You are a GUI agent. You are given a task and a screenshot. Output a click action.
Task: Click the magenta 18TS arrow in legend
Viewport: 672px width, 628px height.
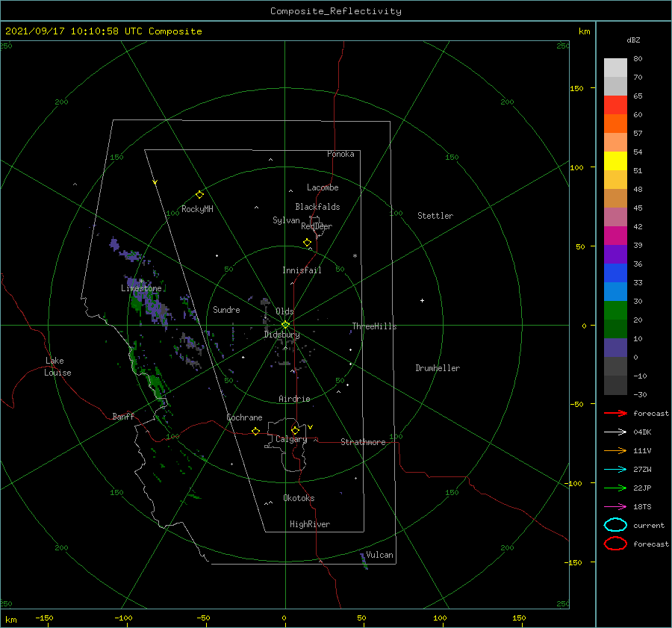615,507
